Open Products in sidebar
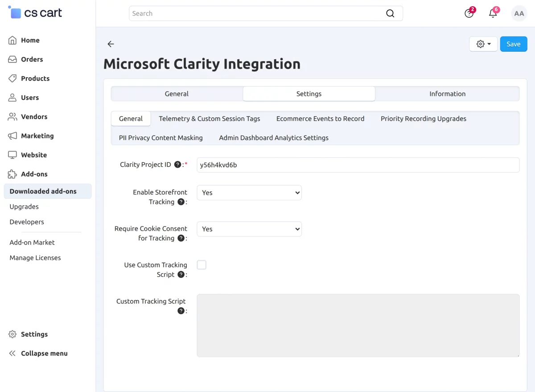The image size is (535, 392). point(35,78)
